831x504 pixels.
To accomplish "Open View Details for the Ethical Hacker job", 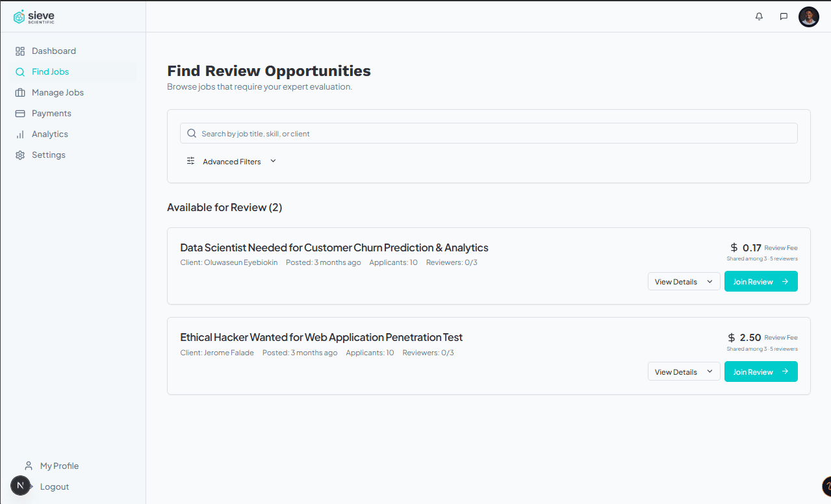I will pyautogui.click(x=684, y=371).
